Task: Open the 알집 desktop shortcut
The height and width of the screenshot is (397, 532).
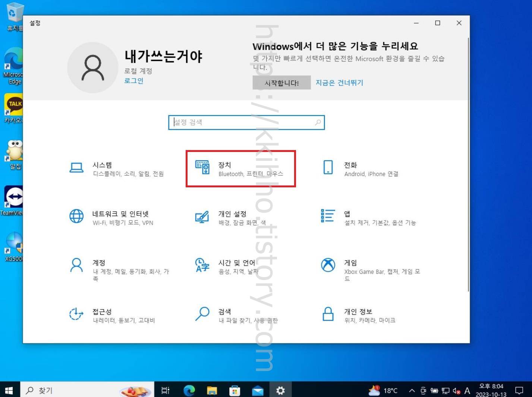Action: coord(14,155)
